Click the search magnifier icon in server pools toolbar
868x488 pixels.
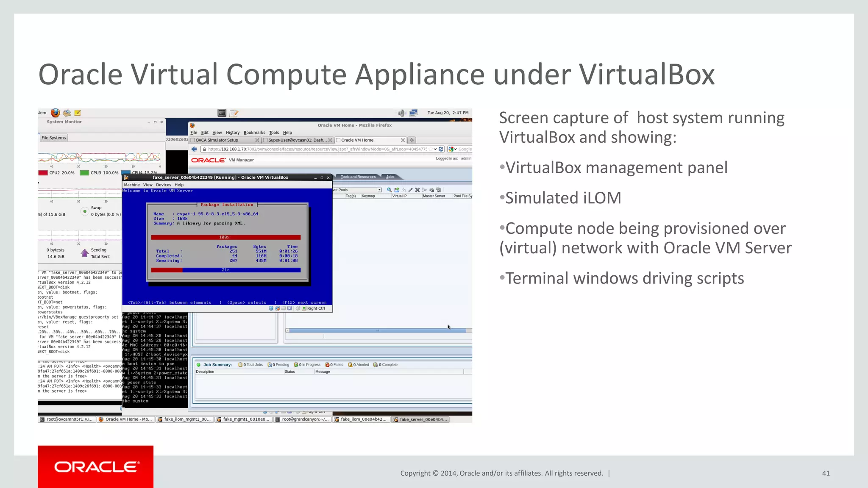point(389,190)
